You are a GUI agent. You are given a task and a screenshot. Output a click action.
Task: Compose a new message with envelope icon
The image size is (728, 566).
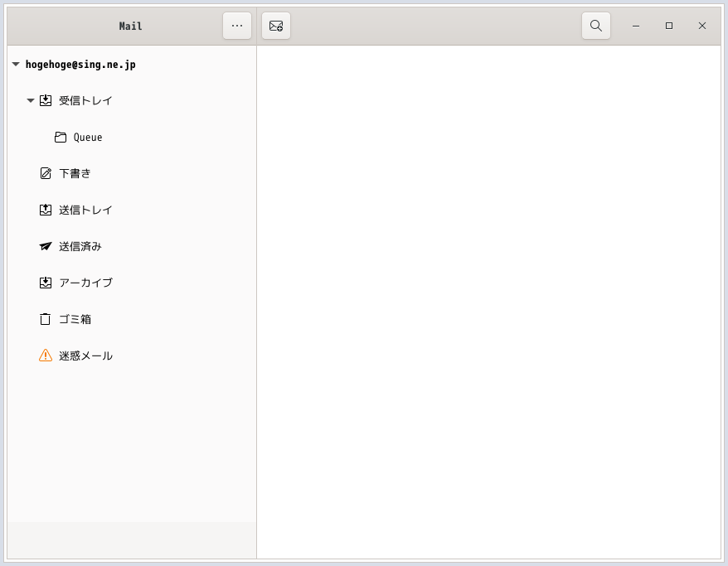(x=276, y=26)
